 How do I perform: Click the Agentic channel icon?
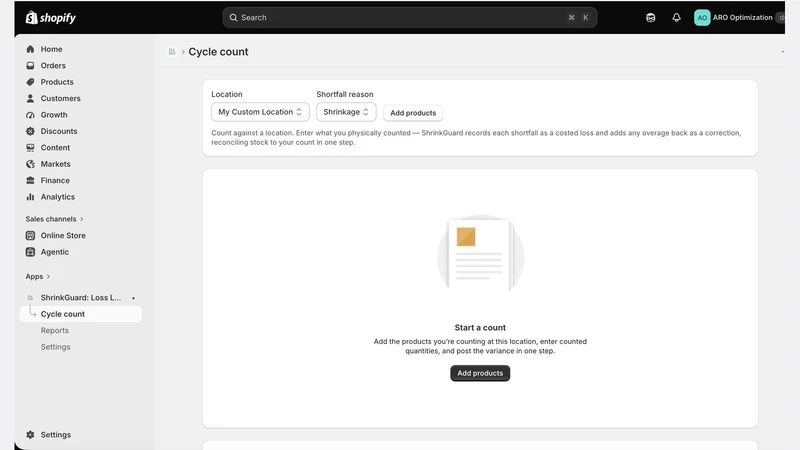(x=30, y=252)
